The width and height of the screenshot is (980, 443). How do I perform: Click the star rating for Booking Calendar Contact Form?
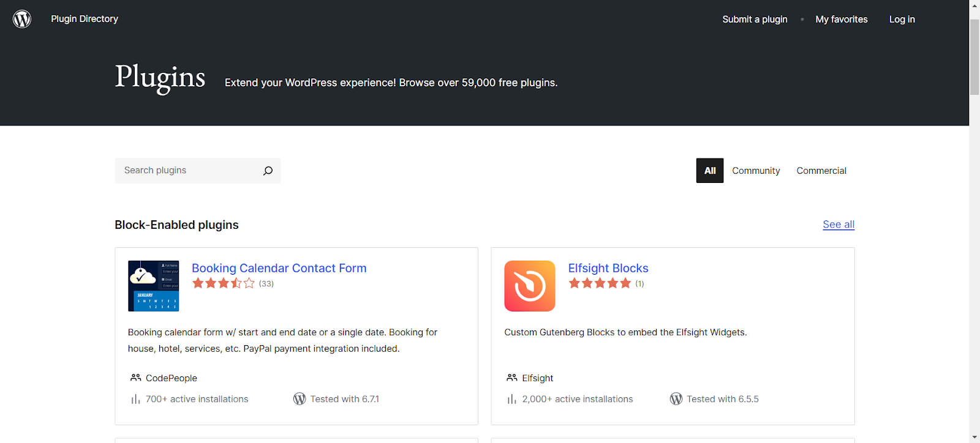pos(224,283)
